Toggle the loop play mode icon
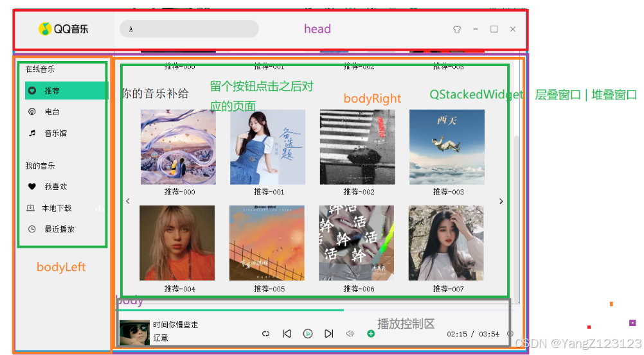This screenshot has width=644, height=355. pos(265,334)
